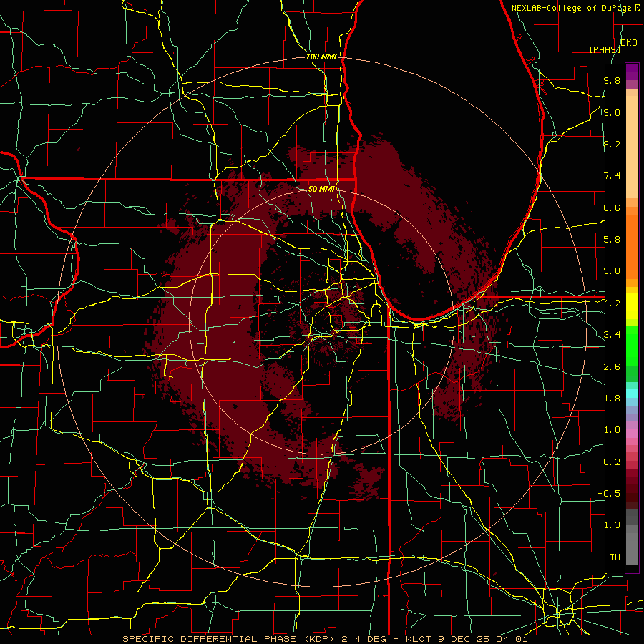This screenshot has width=644, height=644.
Task: Click the 1.0 scale value
Action: point(612,429)
